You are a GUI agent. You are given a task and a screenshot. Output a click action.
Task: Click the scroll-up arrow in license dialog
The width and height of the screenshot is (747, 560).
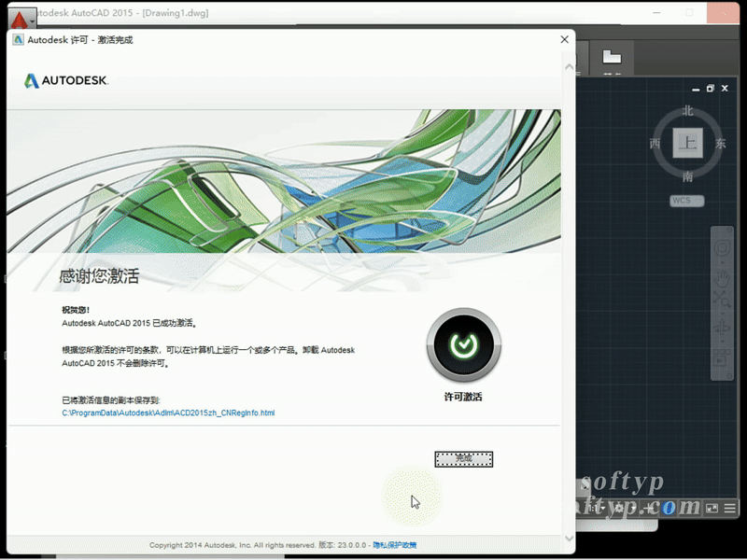click(x=569, y=67)
